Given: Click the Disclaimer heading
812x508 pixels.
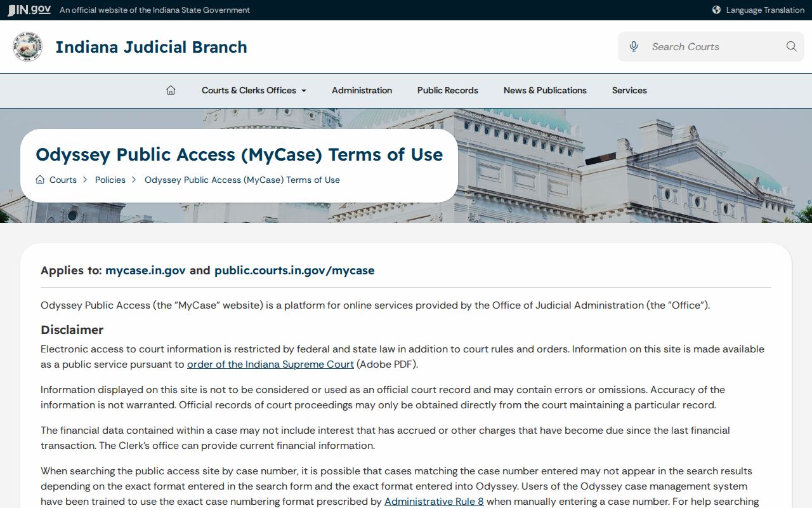Looking at the screenshot, I should tap(72, 330).
